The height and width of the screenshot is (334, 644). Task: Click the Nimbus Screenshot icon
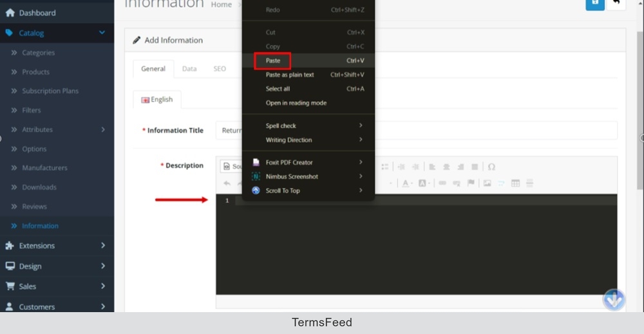point(256,176)
